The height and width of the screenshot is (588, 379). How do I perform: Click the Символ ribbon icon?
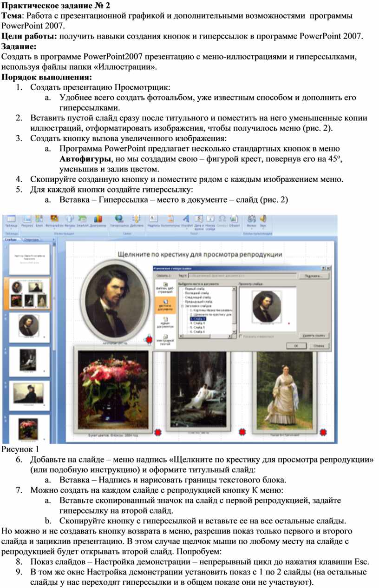(222, 221)
